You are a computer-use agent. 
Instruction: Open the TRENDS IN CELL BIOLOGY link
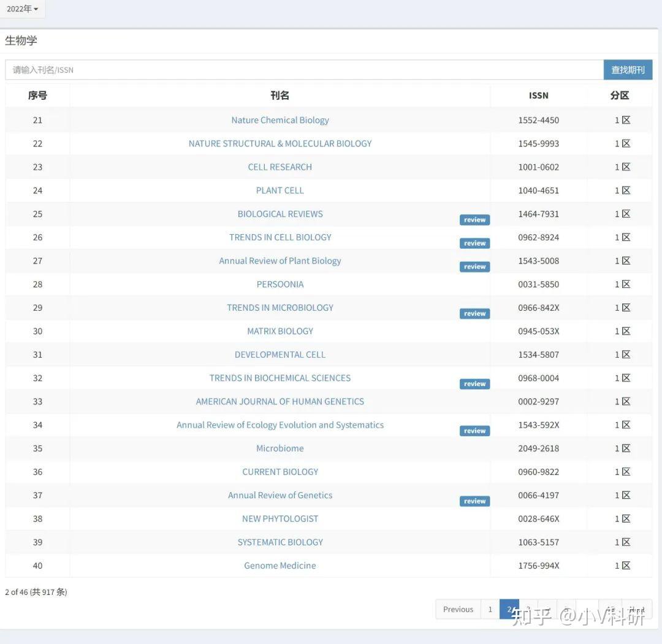(x=280, y=237)
